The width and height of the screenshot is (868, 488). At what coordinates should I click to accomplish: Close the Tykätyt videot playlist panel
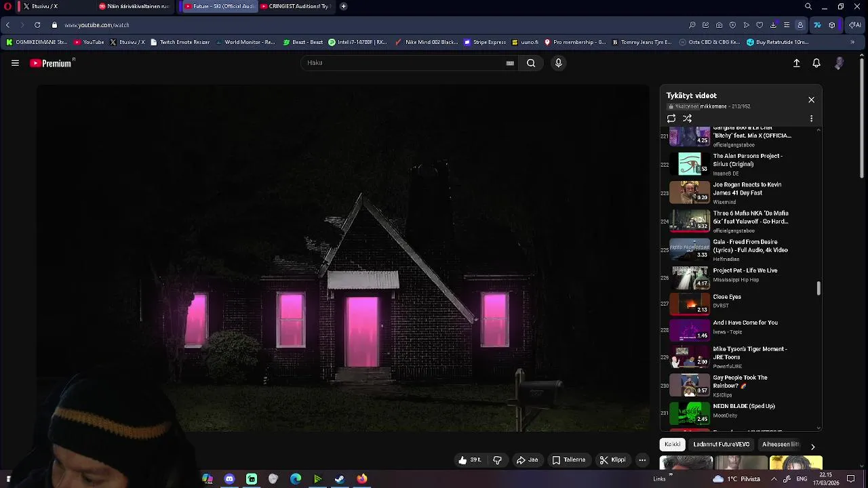tap(811, 100)
